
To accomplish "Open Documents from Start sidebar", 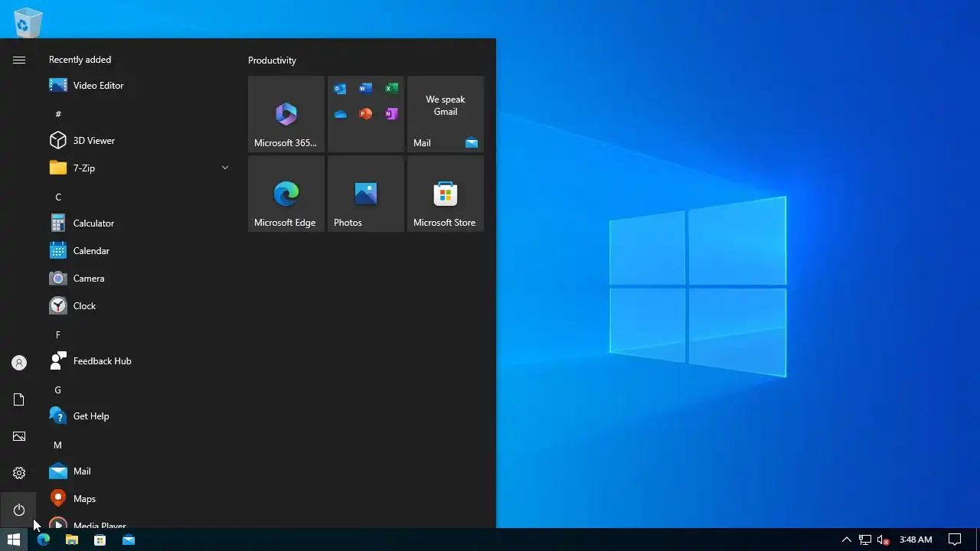I will pyautogui.click(x=19, y=399).
